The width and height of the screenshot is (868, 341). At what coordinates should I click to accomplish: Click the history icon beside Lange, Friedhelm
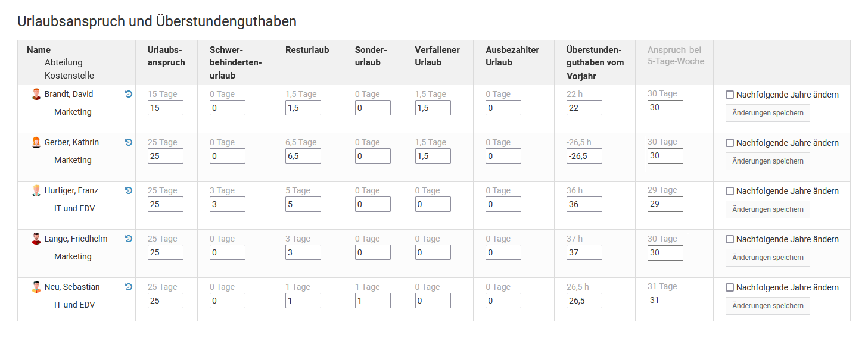point(129,239)
